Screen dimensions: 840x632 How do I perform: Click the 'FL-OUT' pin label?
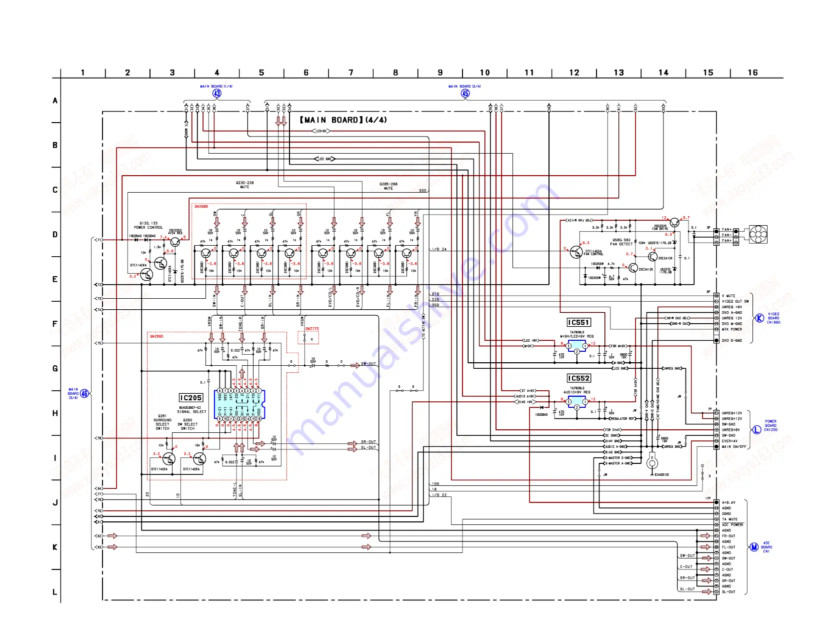coord(728,547)
